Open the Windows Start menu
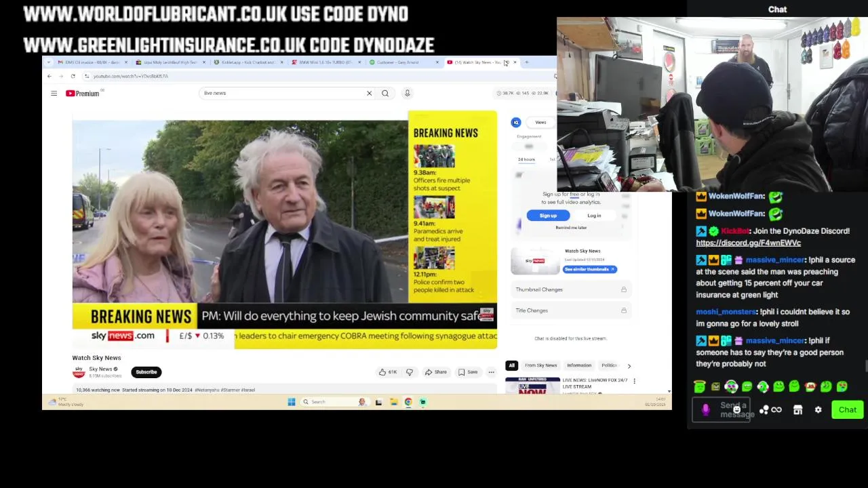This screenshot has width=868, height=488. pyautogui.click(x=292, y=402)
